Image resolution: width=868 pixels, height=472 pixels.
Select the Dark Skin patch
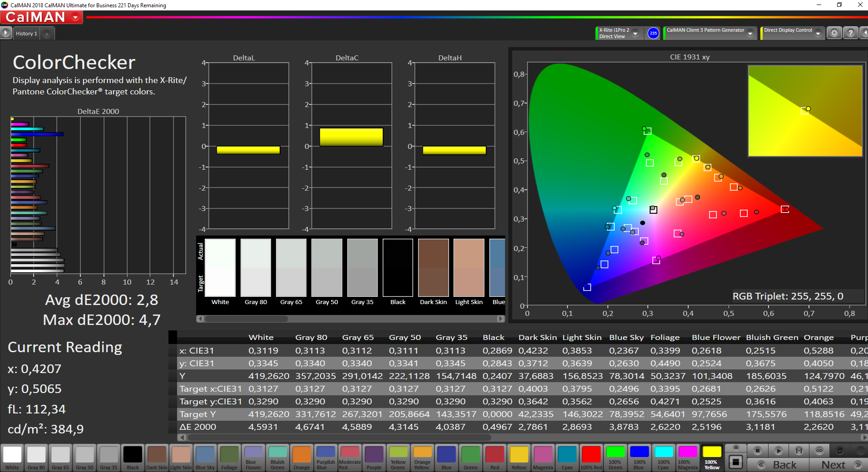[x=157, y=457]
